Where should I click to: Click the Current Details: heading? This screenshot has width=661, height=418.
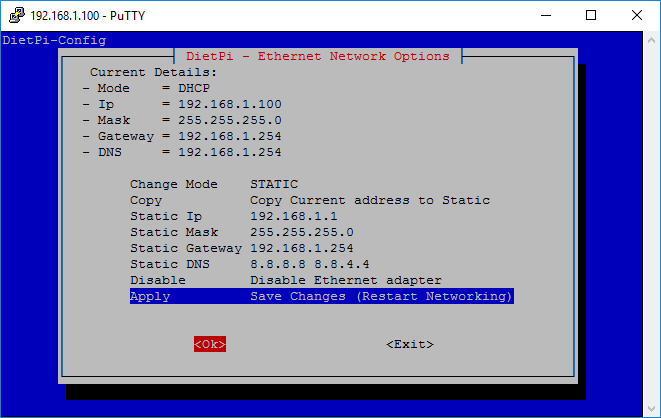coord(153,72)
